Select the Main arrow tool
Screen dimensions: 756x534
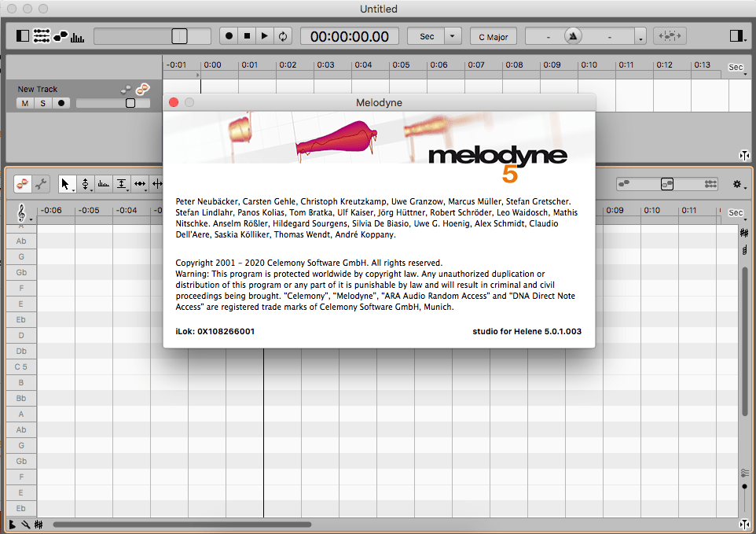coord(66,184)
